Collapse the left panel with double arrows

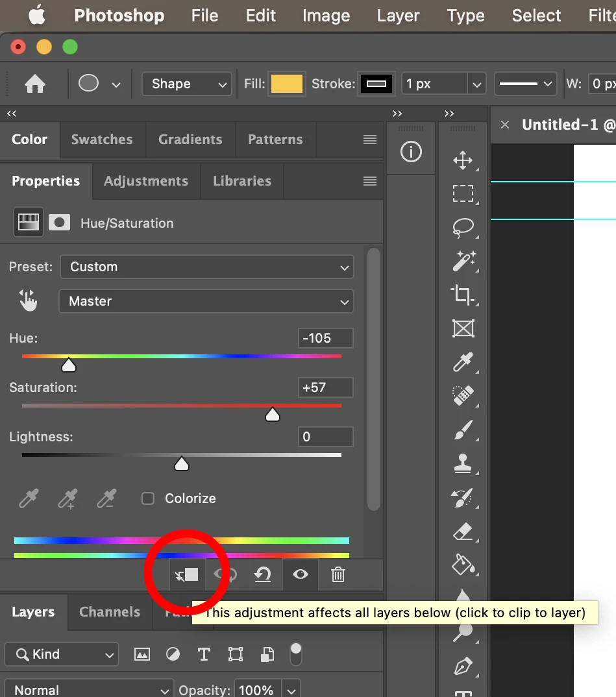coord(12,114)
